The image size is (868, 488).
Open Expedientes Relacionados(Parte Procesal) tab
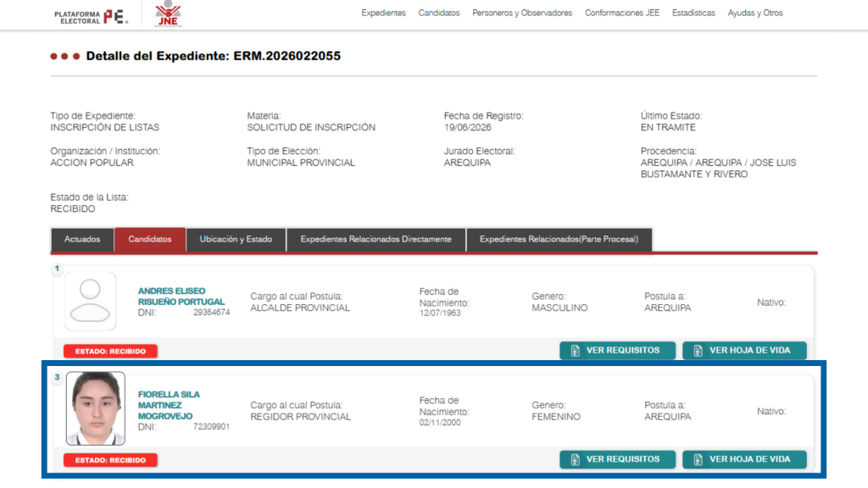[x=559, y=240]
